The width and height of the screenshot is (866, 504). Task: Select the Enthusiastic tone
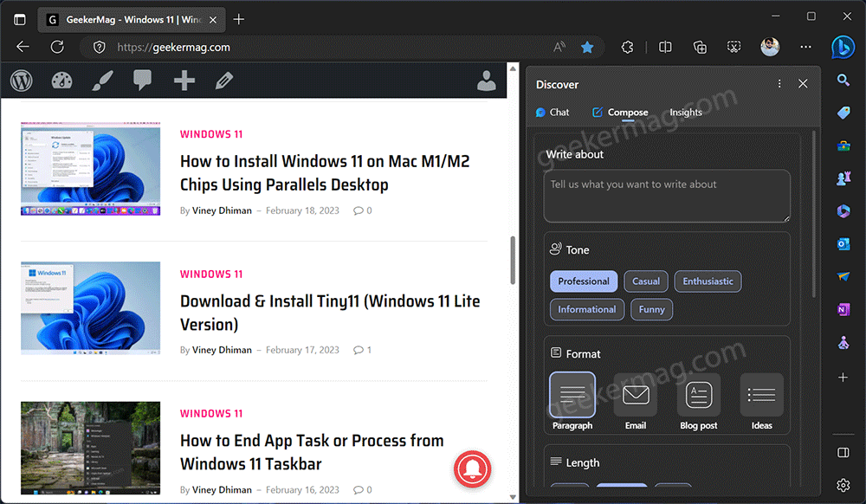click(x=708, y=281)
